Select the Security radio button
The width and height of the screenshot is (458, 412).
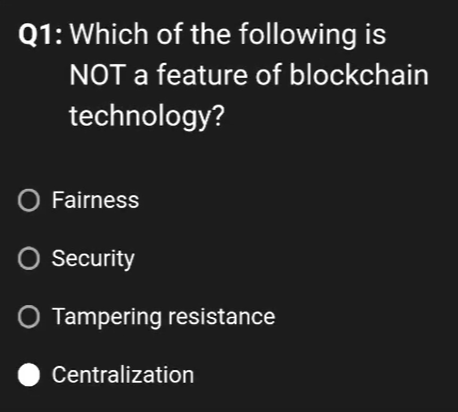click(29, 258)
